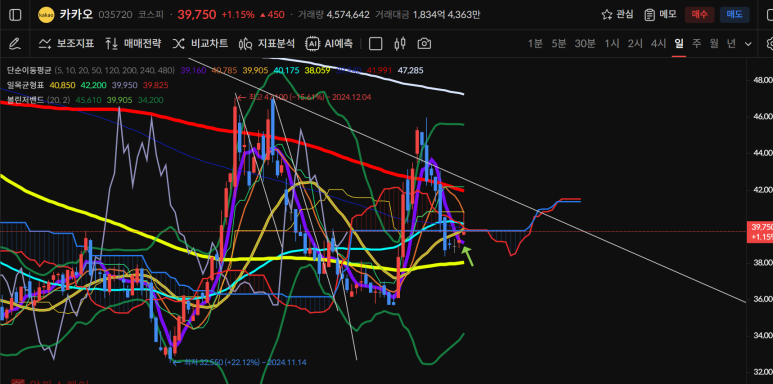Select the drawing pen tool
This screenshot has height=384, width=773.
tap(15, 44)
